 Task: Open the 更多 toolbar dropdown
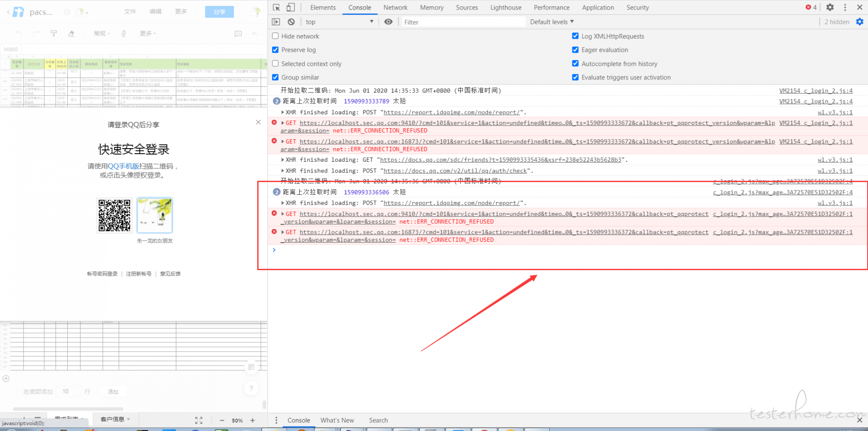pyautogui.click(x=148, y=33)
